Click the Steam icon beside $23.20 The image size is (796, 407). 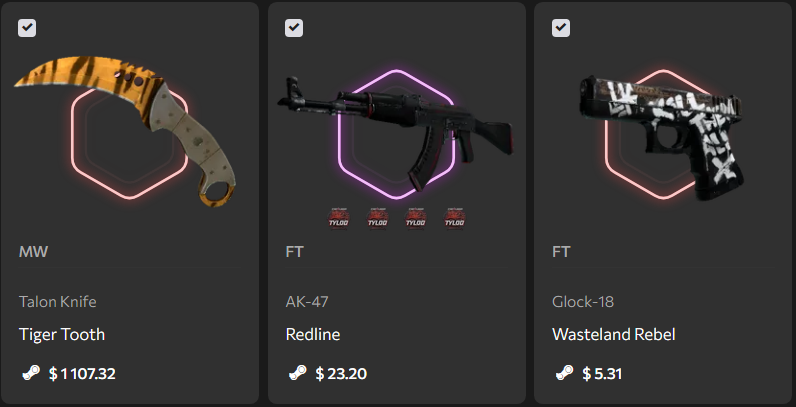(297, 374)
